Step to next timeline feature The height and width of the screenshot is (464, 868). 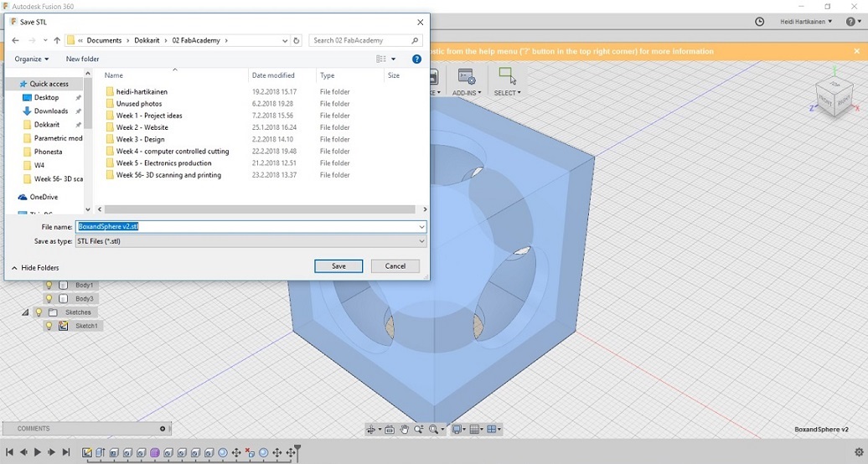pos(51,452)
